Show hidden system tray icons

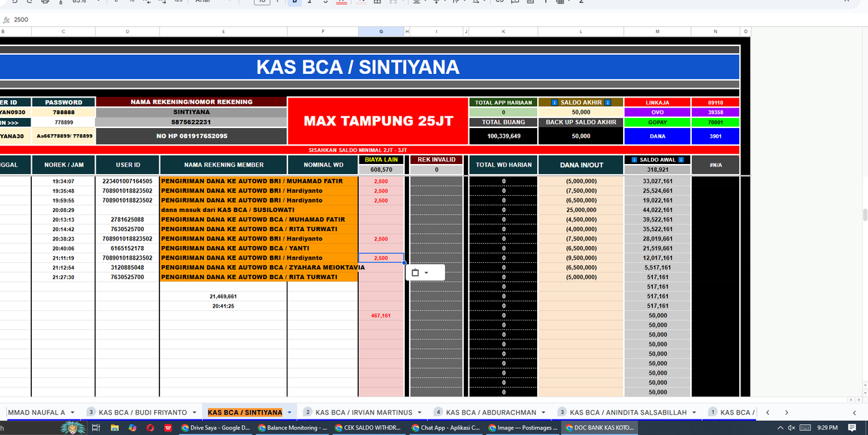[x=781, y=428]
